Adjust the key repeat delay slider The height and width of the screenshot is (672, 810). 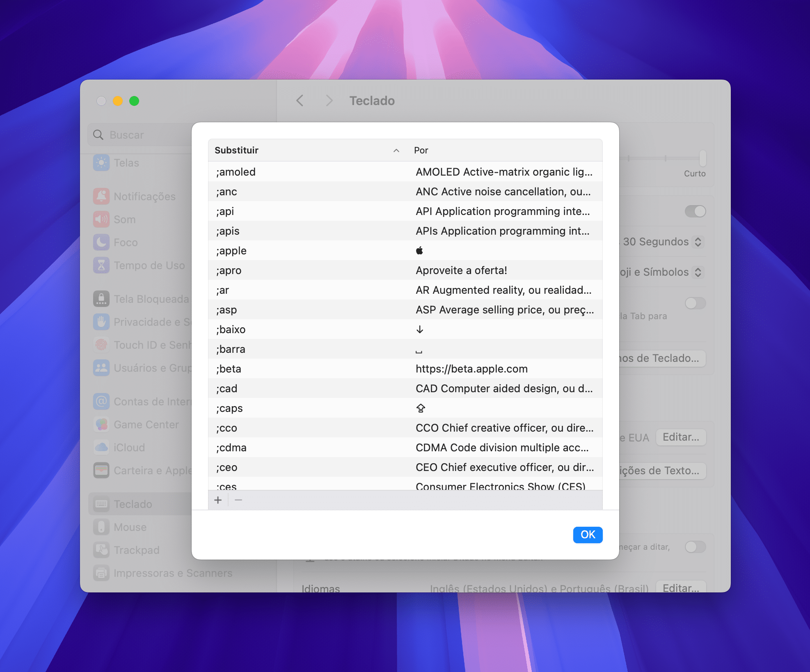[703, 158]
